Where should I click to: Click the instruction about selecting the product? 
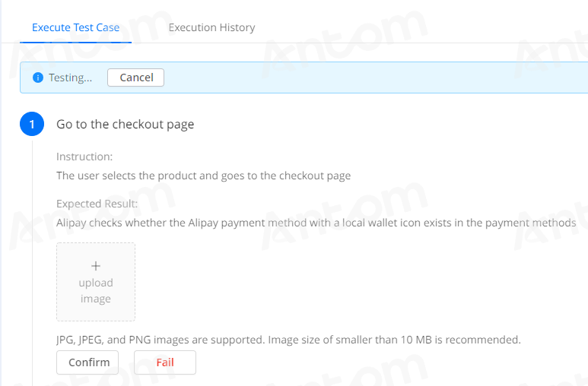point(204,176)
